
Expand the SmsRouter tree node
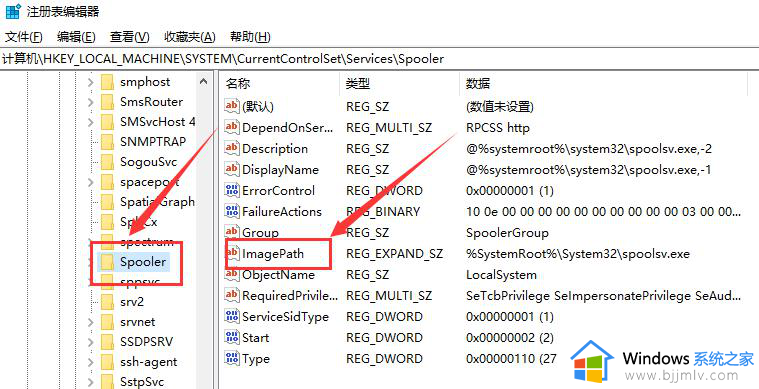(x=91, y=102)
